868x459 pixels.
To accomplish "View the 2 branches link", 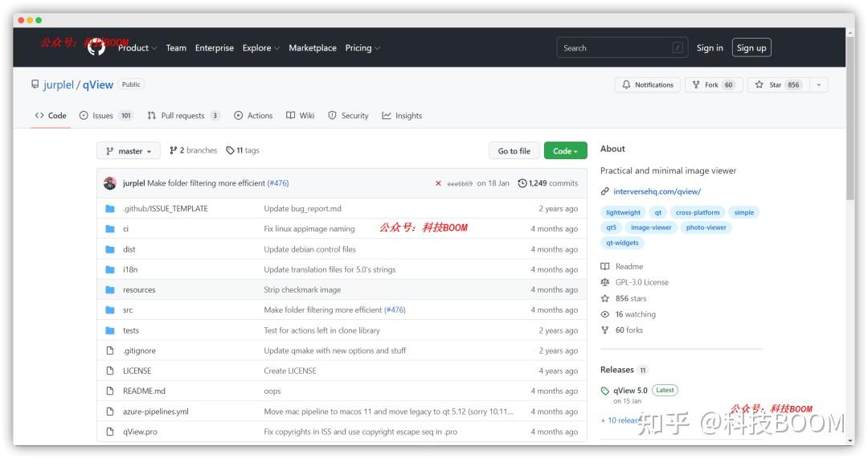I will (193, 150).
